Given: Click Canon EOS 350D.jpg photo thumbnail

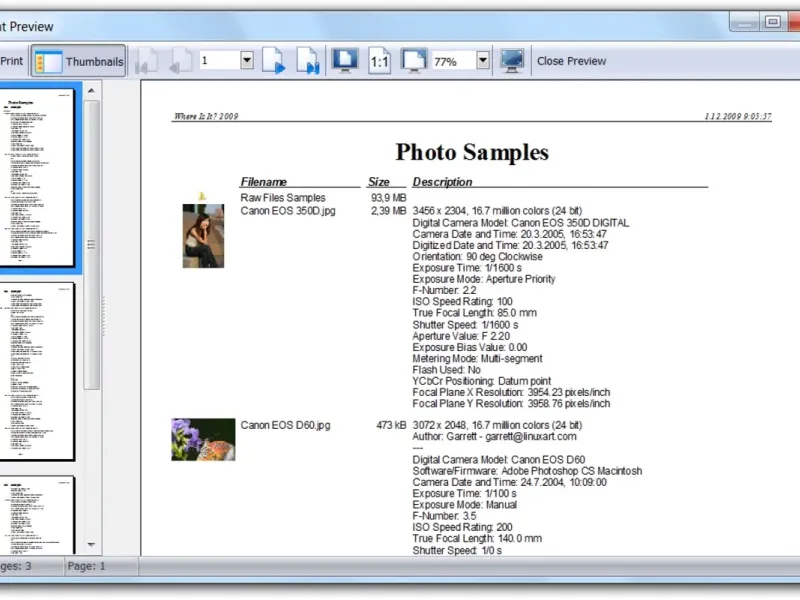Looking at the screenshot, I should (x=203, y=236).
